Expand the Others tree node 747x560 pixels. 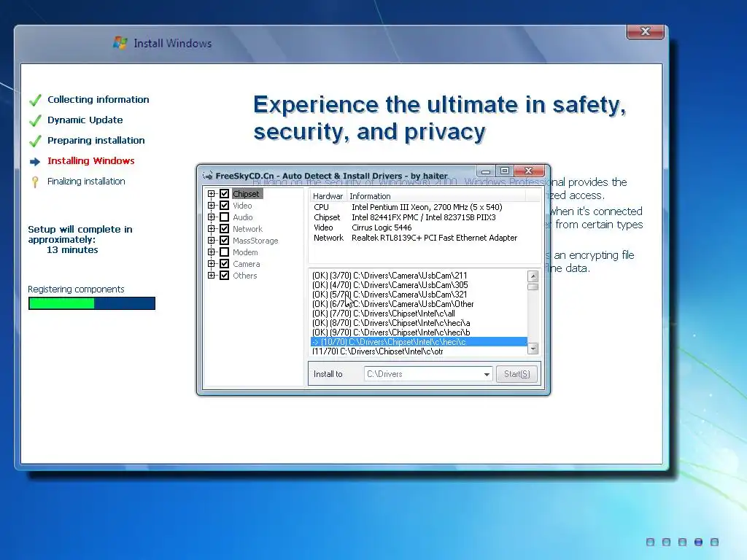[211, 276]
